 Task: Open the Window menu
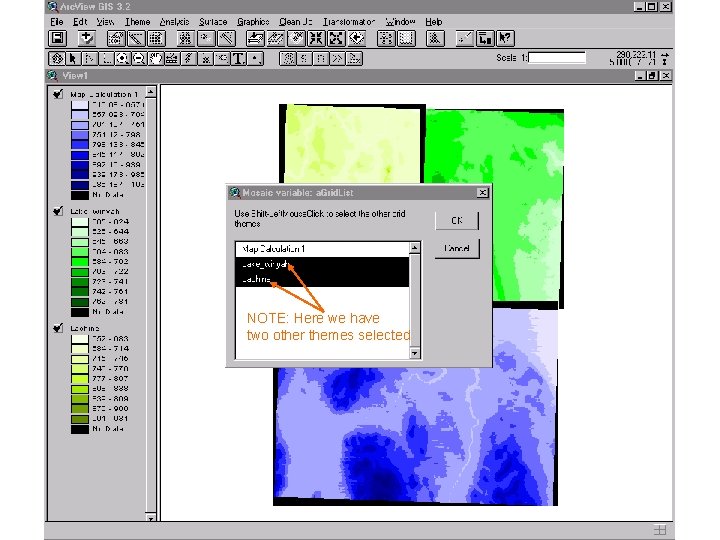[400, 22]
